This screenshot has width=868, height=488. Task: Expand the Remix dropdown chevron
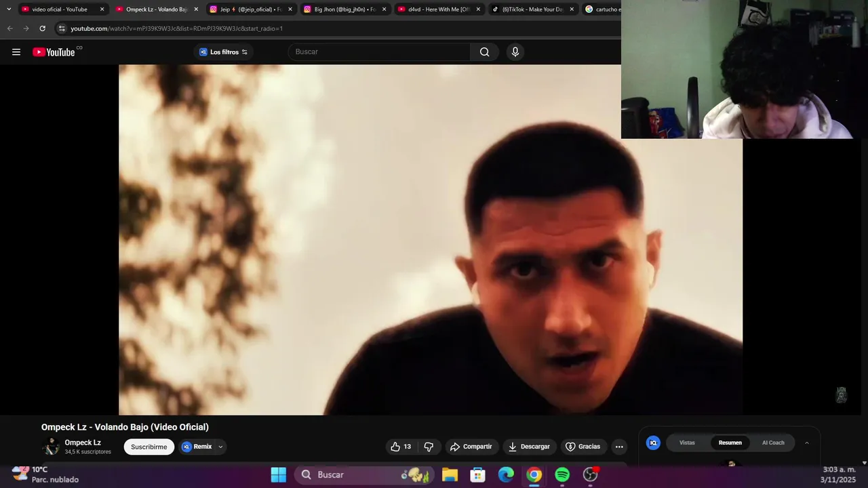[220, 447]
